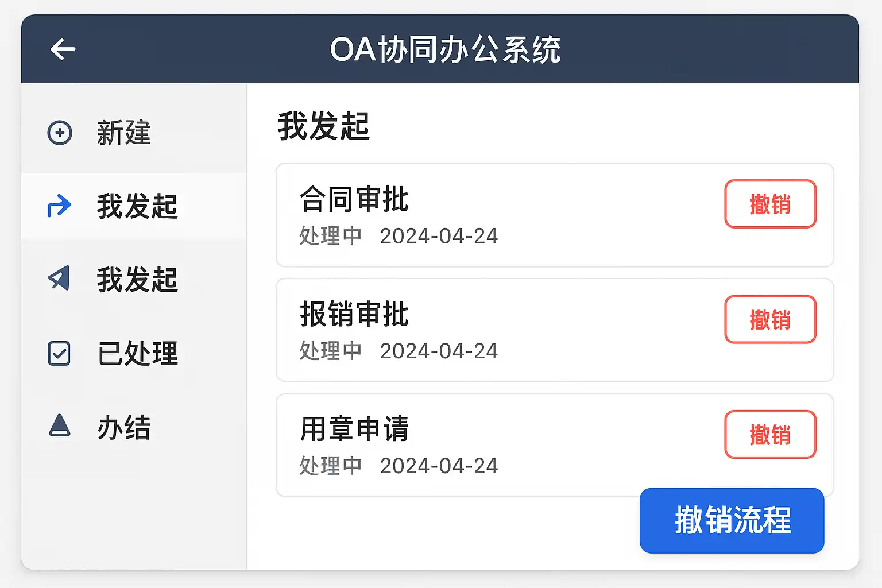The height and width of the screenshot is (588, 882).
Task: Click the OA协同办公系统 header title
Action: coord(445,49)
